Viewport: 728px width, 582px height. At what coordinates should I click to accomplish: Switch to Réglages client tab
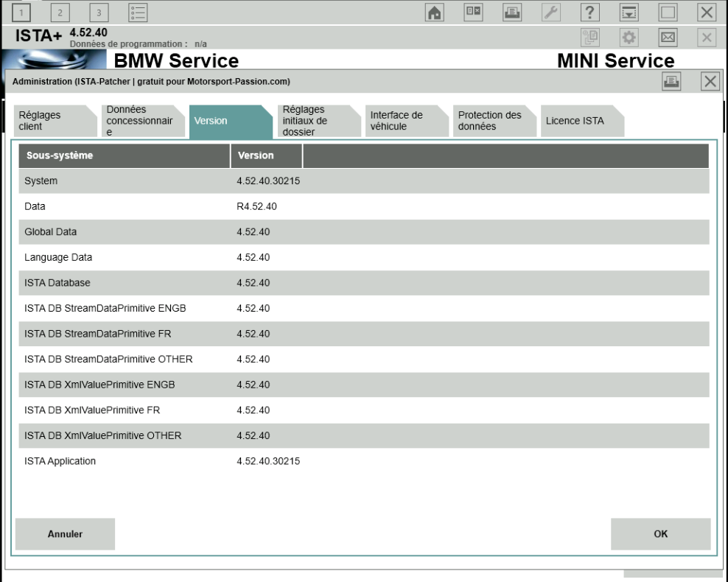click(x=55, y=121)
